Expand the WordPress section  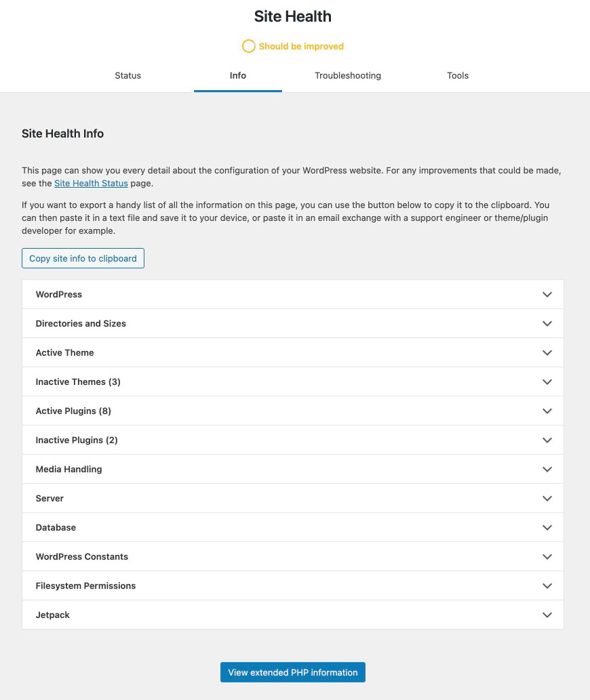tap(292, 294)
